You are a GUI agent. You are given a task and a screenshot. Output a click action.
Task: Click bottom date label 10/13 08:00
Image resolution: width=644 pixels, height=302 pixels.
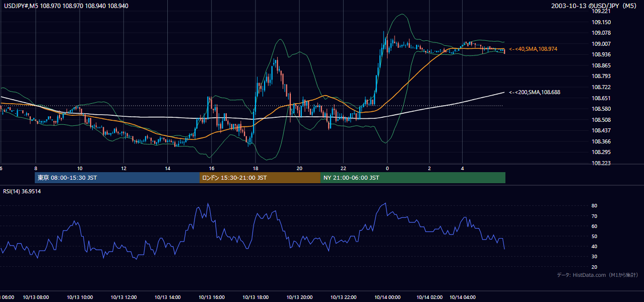point(36,297)
